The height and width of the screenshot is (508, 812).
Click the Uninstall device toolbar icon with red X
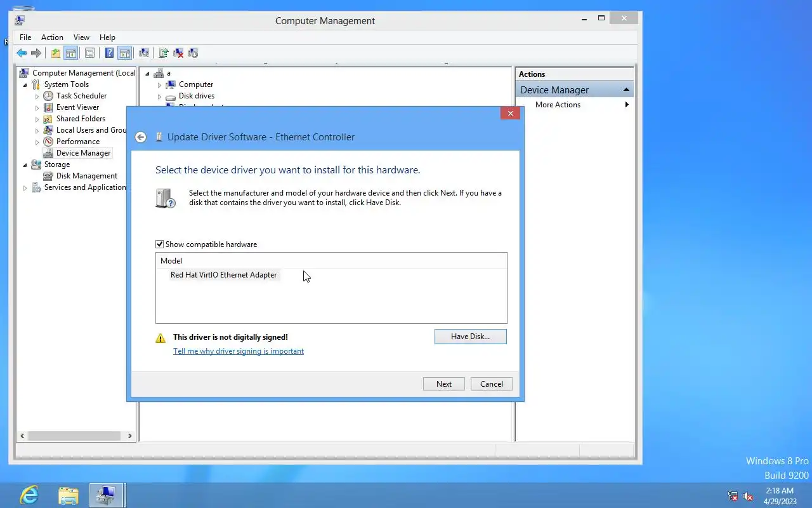[179, 53]
